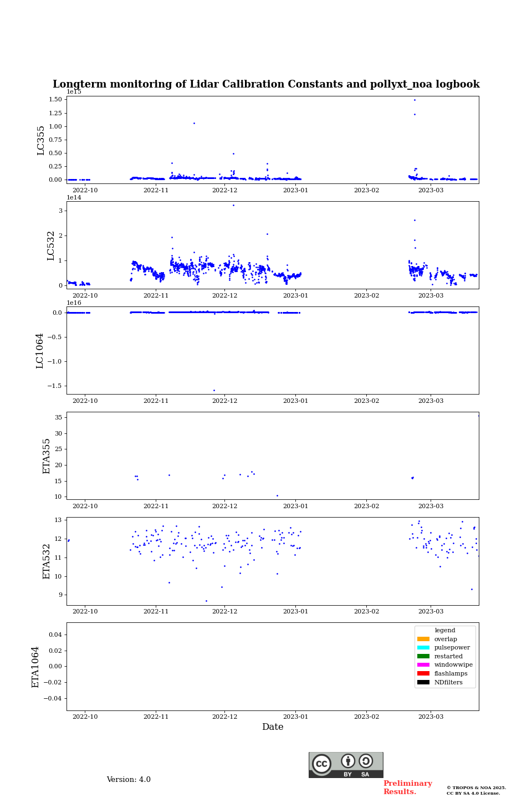Click the attribution person icon above BY
The width and height of the screenshot is (532, 798).
click(x=348, y=761)
